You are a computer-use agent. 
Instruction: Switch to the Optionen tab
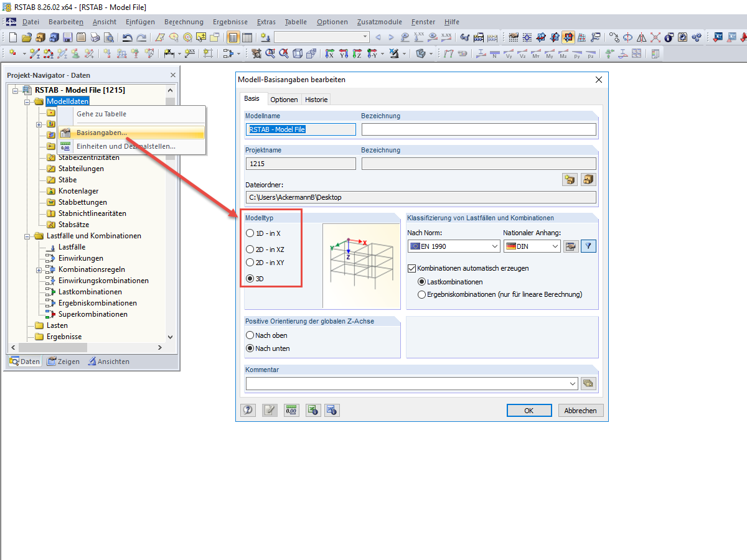pyautogui.click(x=284, y=100)
